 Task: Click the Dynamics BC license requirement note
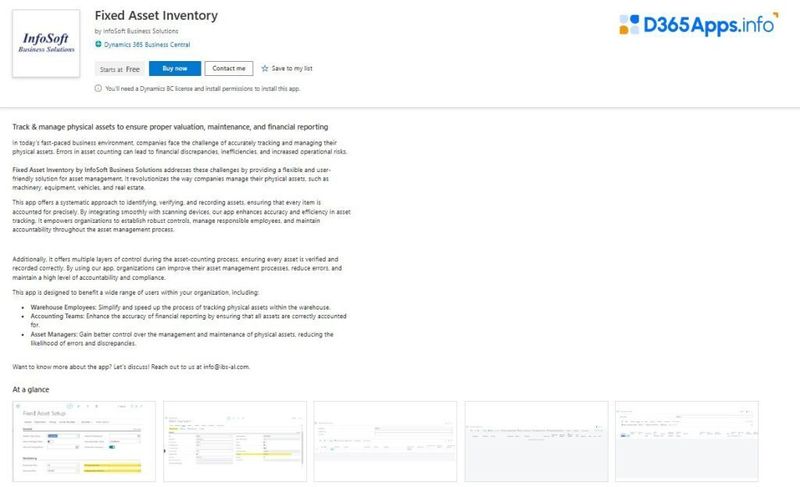pyautogui.click(x=203, y=89)
